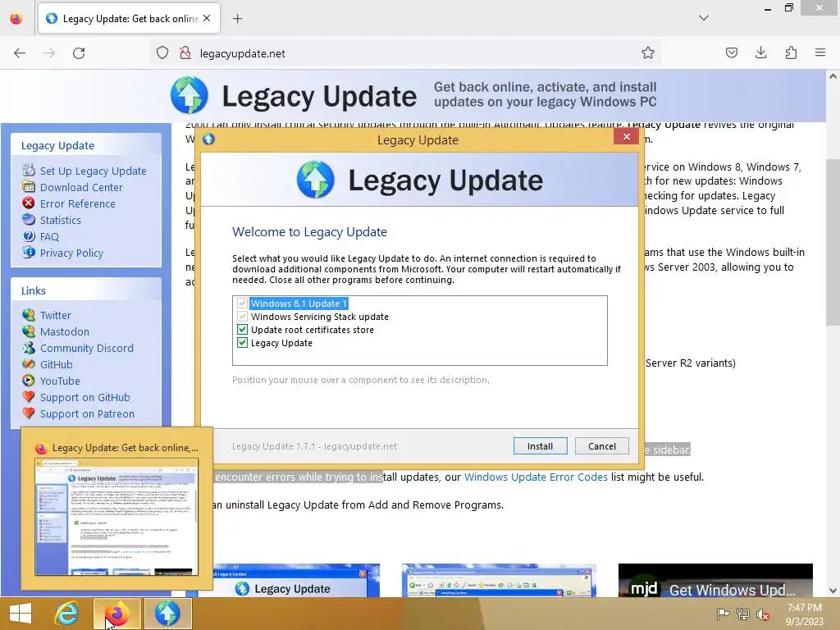
Task: Open the Action Center flag tray icon
Action: (x=724, y=614)
